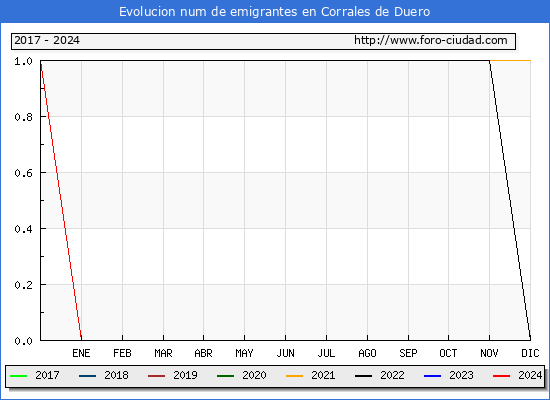This screenshot has height=400, width=550.
Task: Click the red 2024 legend color line
Action: click(502, 376)
